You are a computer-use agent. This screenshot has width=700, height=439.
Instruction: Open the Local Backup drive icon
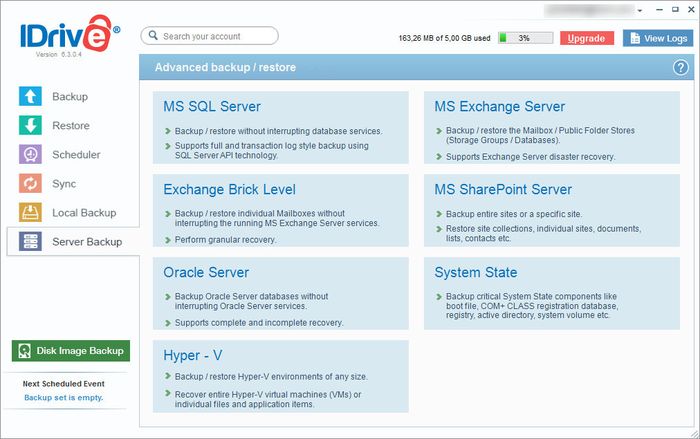pos(31,213)
